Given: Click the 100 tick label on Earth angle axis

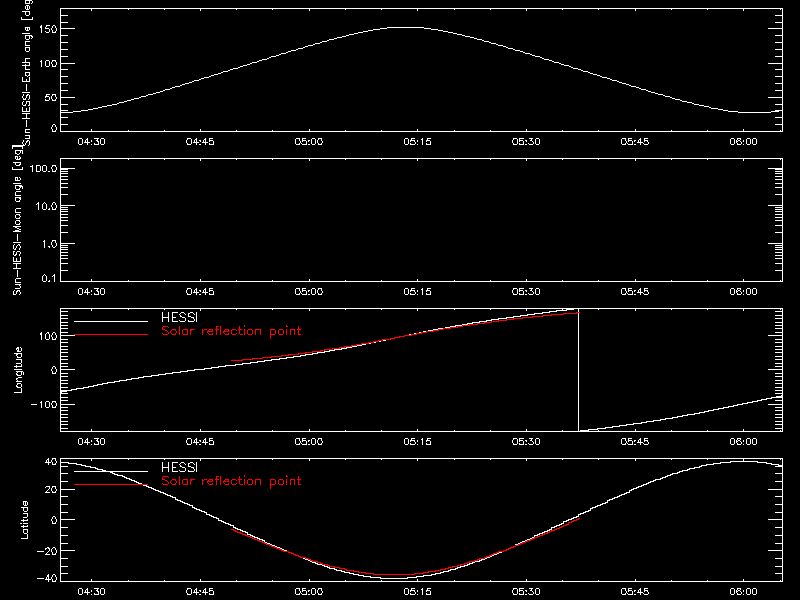Looking at the screenshot, I should (x=47, y=64).
